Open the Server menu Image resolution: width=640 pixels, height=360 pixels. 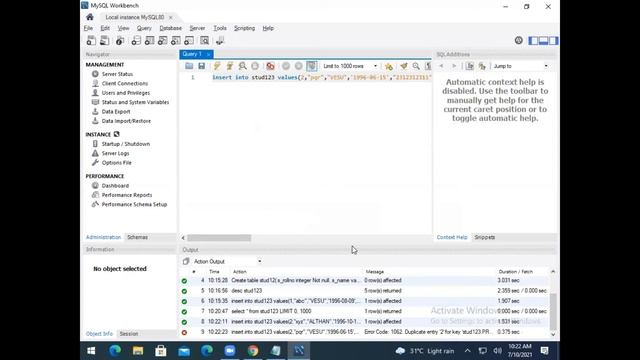pos(197,28)
